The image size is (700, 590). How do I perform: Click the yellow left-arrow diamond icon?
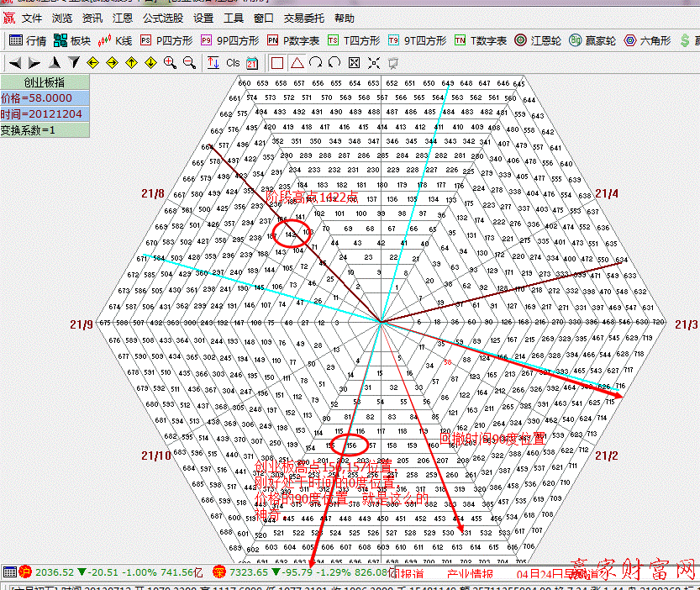[92, 62]
